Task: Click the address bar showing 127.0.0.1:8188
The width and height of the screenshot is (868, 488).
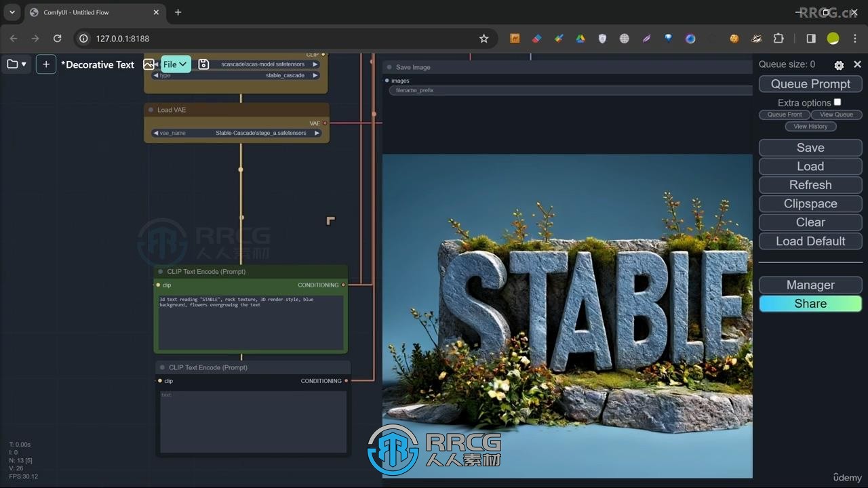Action: coord(285,39)
